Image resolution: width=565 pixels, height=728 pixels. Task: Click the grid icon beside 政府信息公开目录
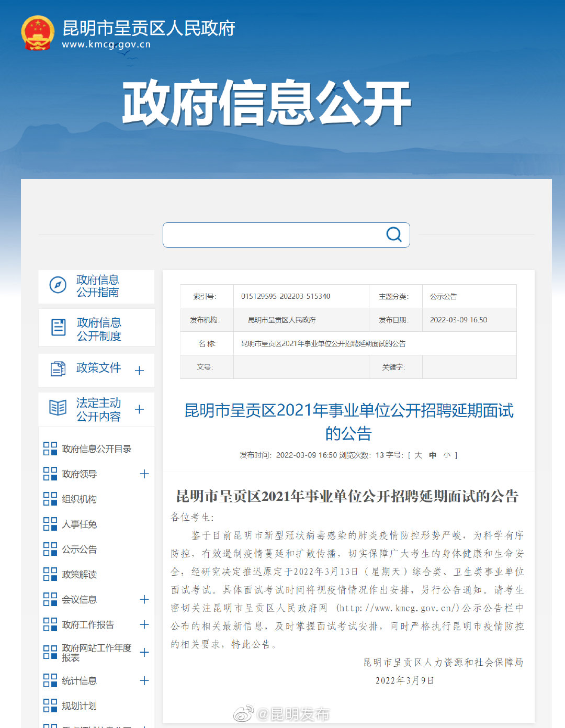(x=50, y=449)
